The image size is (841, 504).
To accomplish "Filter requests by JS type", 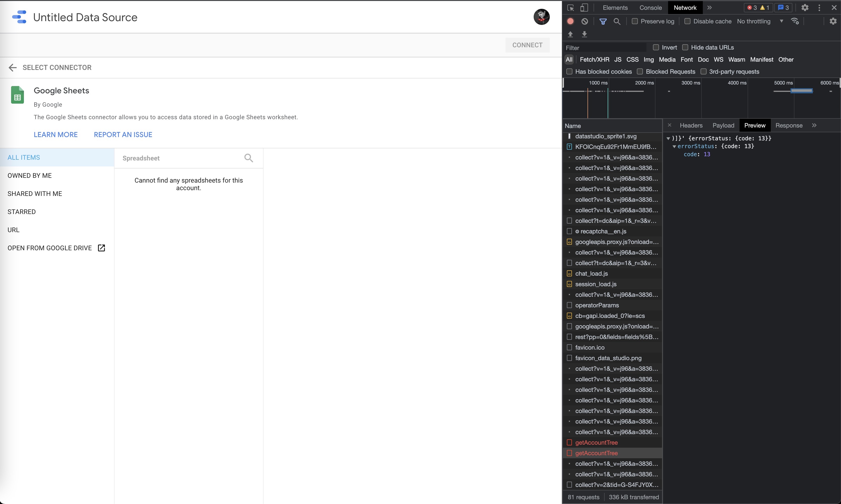I will [618, 59].
